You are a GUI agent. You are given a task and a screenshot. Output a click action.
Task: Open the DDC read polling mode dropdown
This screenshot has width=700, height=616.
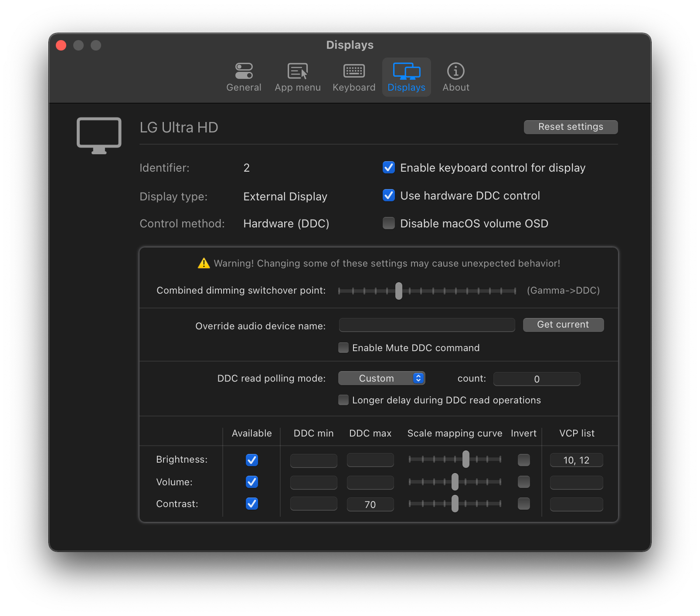[381, 378]
